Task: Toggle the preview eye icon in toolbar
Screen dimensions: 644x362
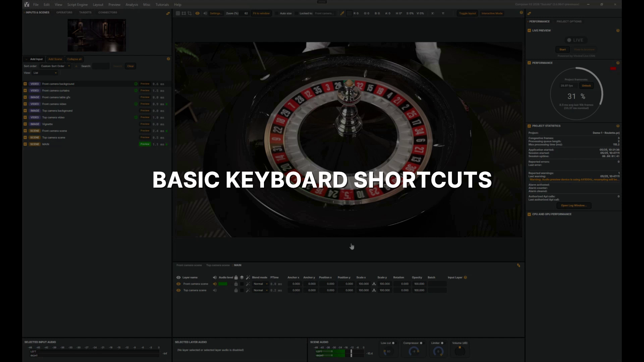Action: tap(198, 13)
